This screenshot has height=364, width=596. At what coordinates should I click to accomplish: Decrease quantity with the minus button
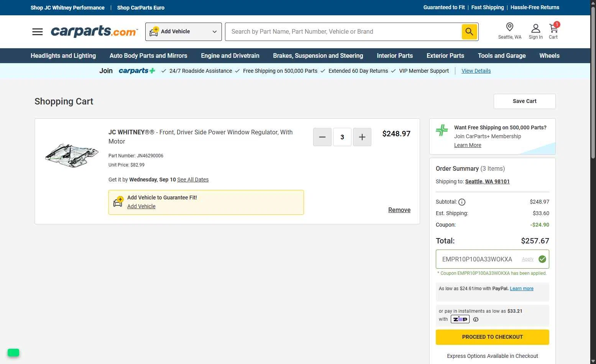pyautogui.click(x=322, y=137)
